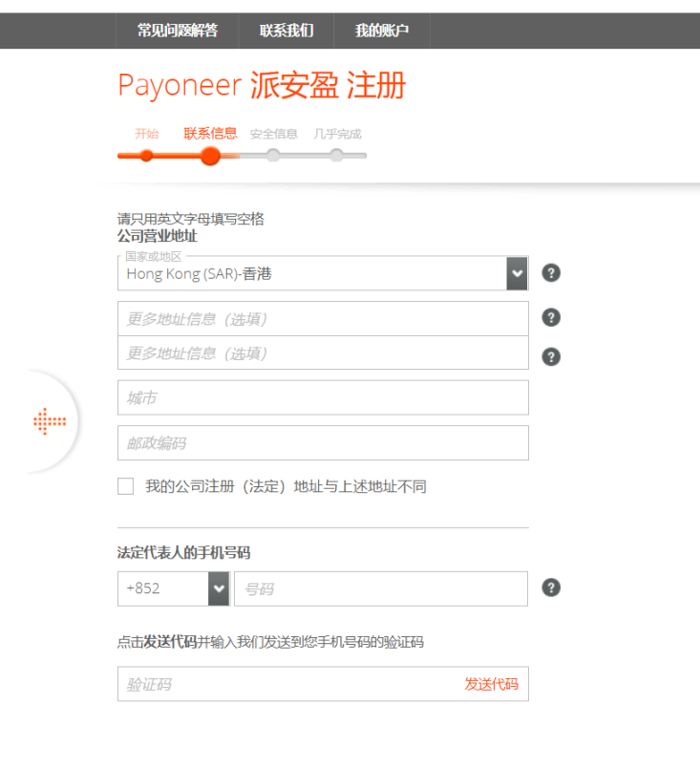Click the 开始 step circle on progress bar
This screenshot has height=770, width=700.
pos(146,156)
